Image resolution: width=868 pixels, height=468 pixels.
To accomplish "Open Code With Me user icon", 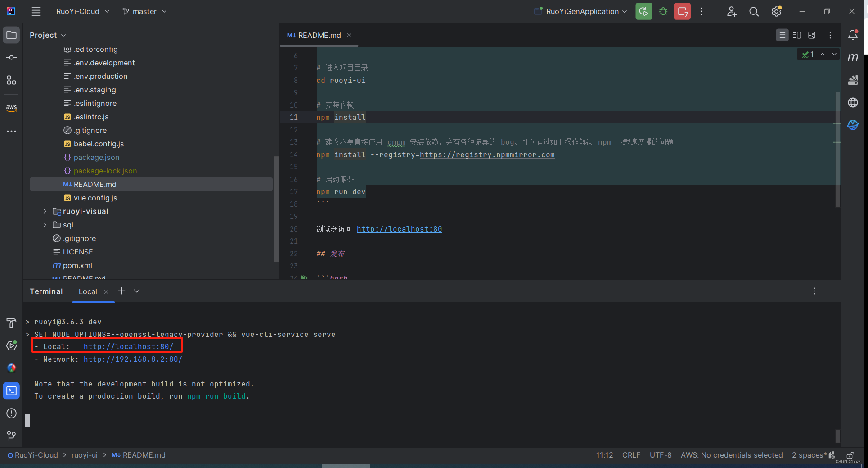I will [x=732, y=12].
